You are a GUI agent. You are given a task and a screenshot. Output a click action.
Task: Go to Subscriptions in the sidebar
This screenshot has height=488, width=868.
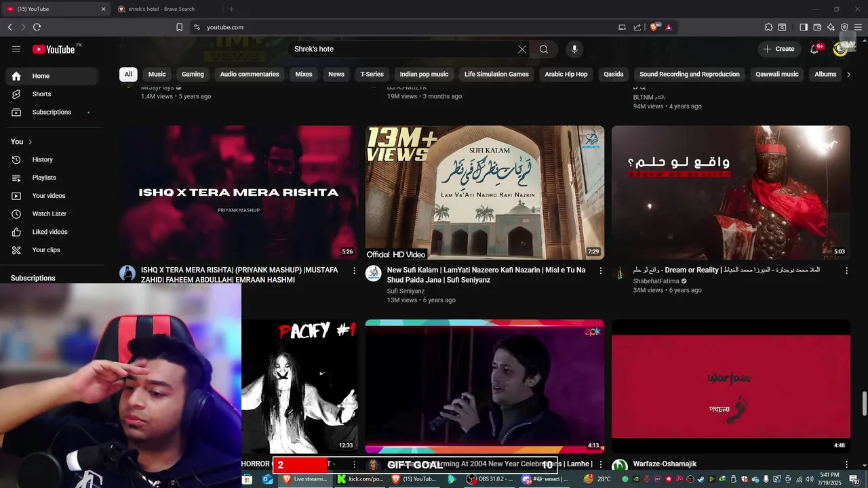52,112
